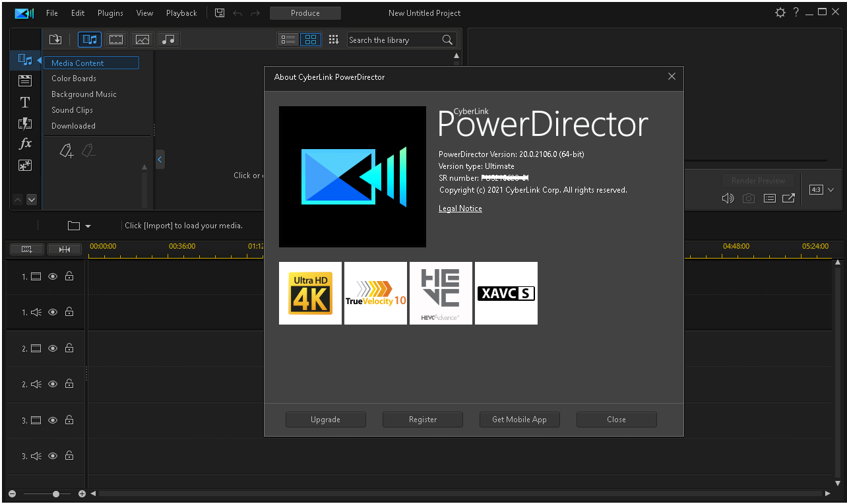Click the Close button in About dialog
The width and height of the screenshot is (847, 504).
617,420
